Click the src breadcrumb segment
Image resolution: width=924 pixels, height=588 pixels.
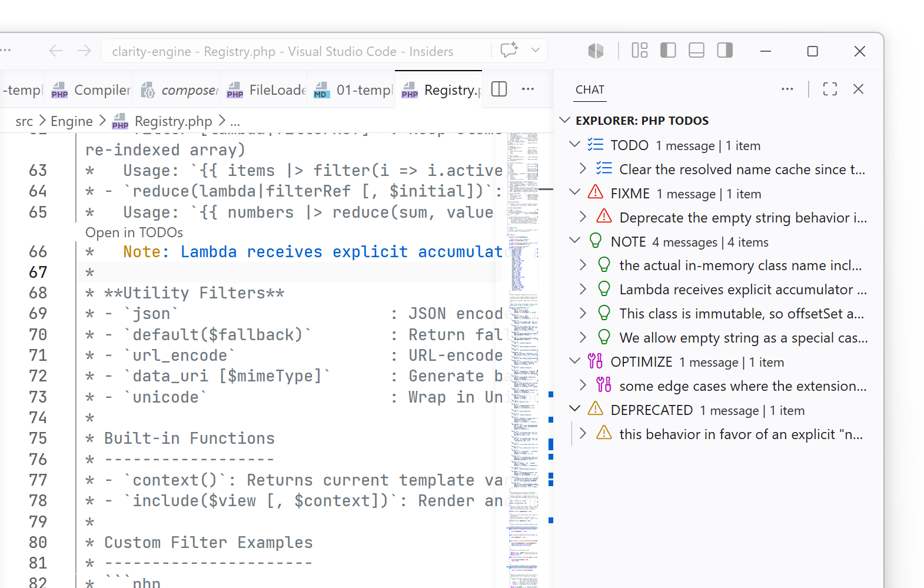(24, 121)
